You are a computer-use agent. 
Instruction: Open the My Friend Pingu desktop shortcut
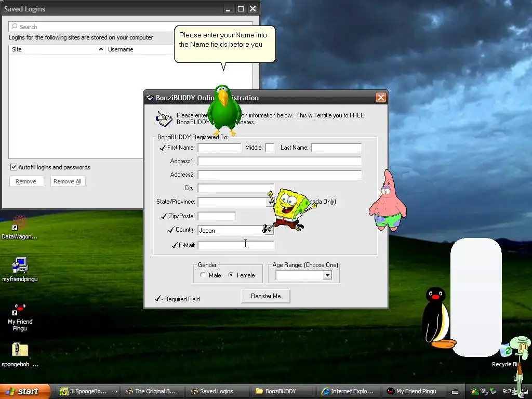coord(20,317)
